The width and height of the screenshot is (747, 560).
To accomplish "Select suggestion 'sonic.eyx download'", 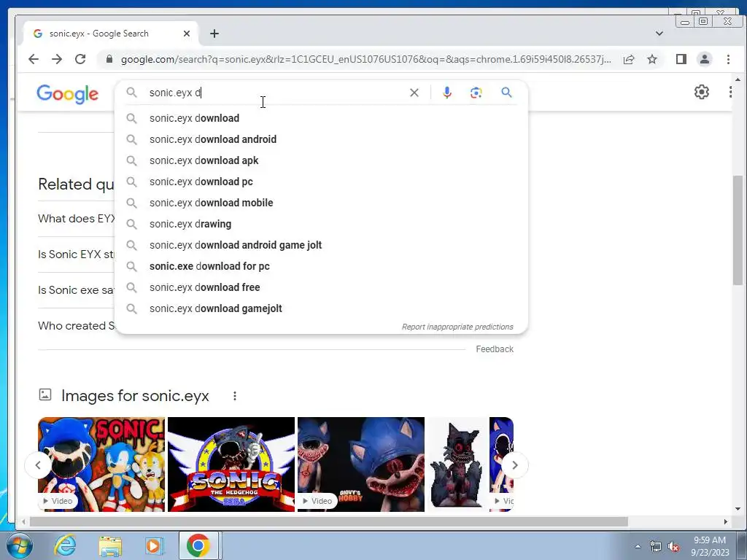I will pyautogui.click(x=321, y=118).
